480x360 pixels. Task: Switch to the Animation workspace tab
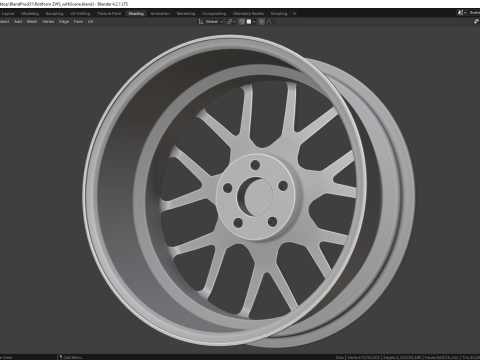[x=160, y=14]
